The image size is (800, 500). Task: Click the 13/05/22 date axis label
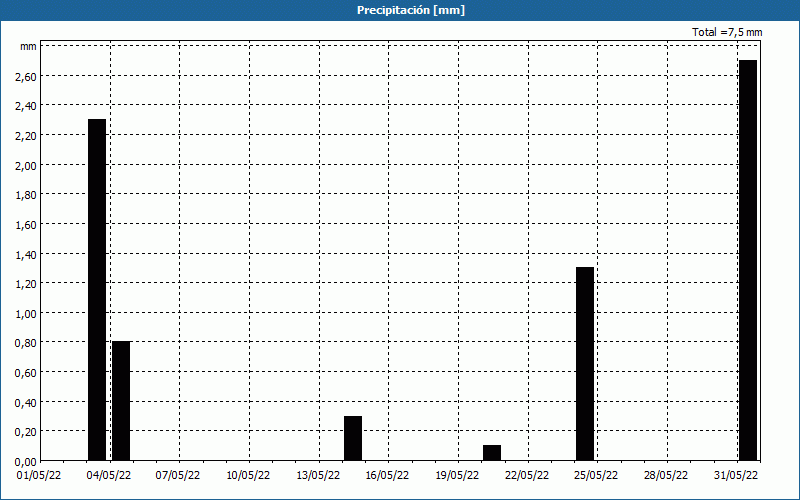coord(319,476)
